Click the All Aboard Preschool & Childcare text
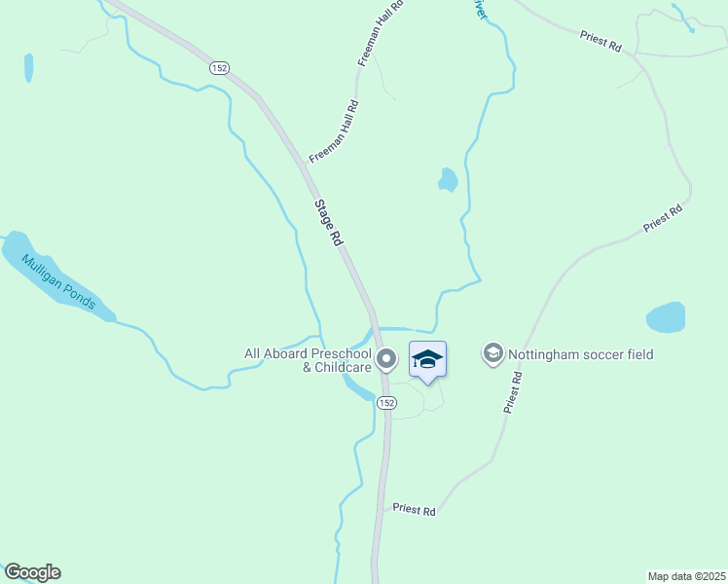 pos(308,360)
